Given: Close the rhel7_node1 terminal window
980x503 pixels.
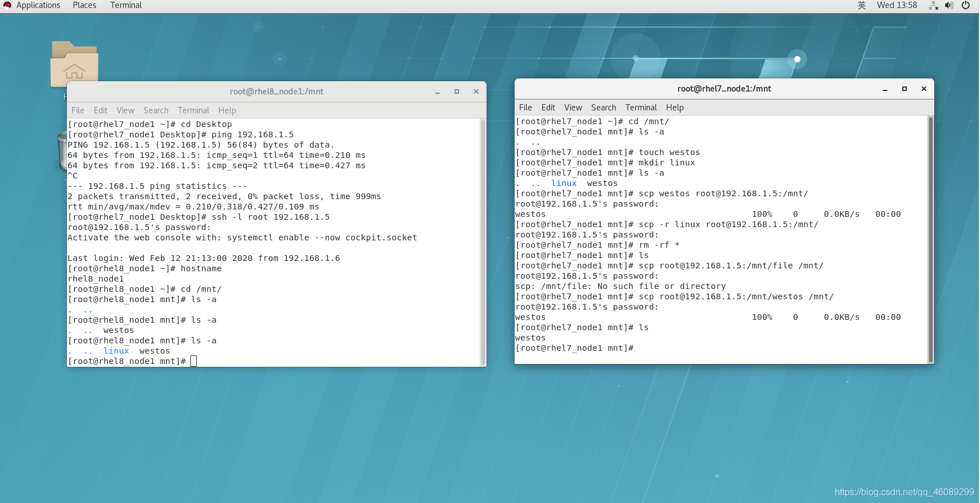Looking at the screenshot, I should [924, 89].
